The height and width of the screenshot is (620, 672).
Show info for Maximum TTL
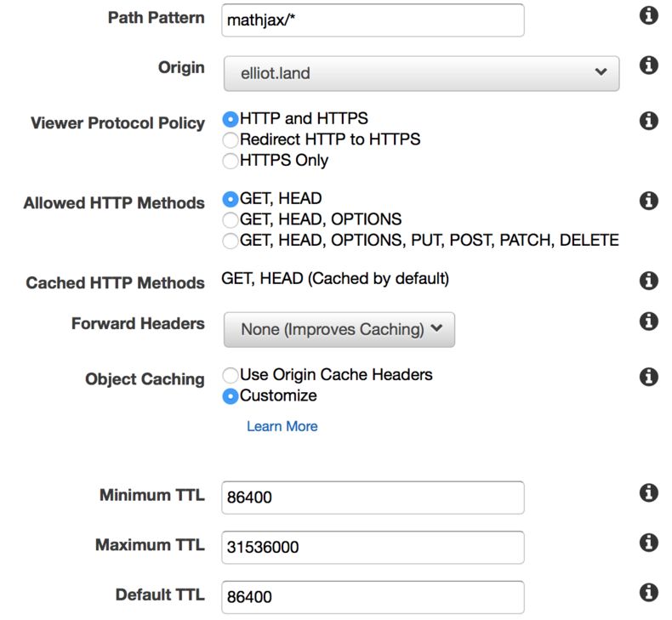pos(649,543)
